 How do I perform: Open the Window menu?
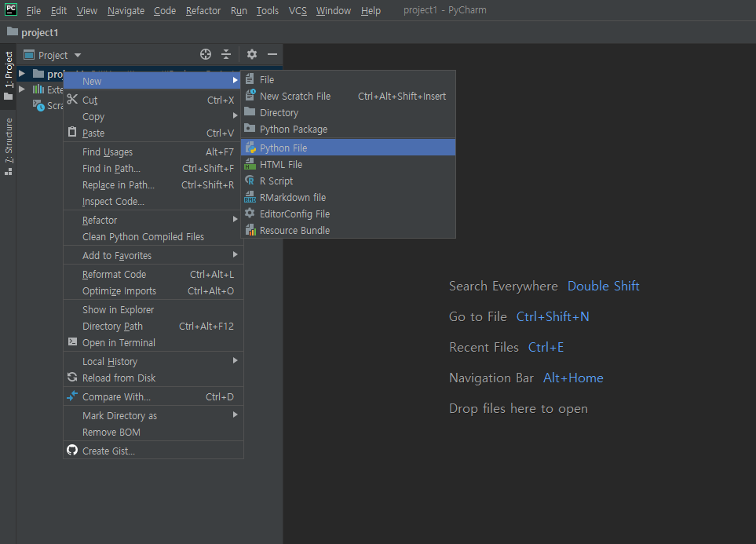pyautogui.click(x=333, y=10)
